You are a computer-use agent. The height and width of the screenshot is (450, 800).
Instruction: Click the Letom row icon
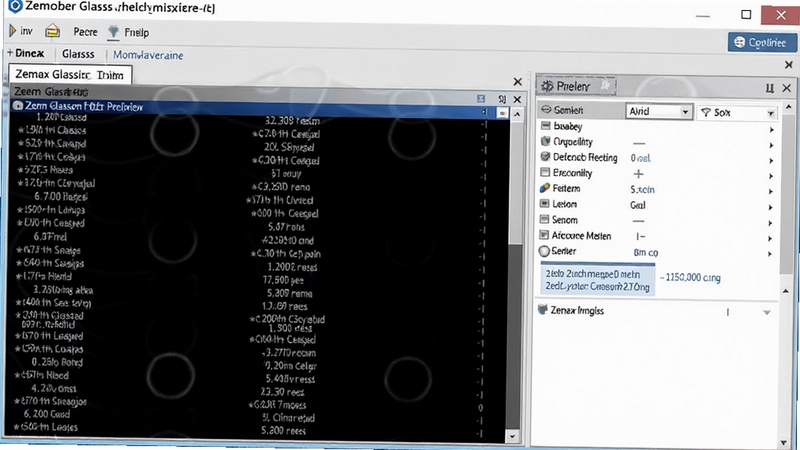(544, 204)
